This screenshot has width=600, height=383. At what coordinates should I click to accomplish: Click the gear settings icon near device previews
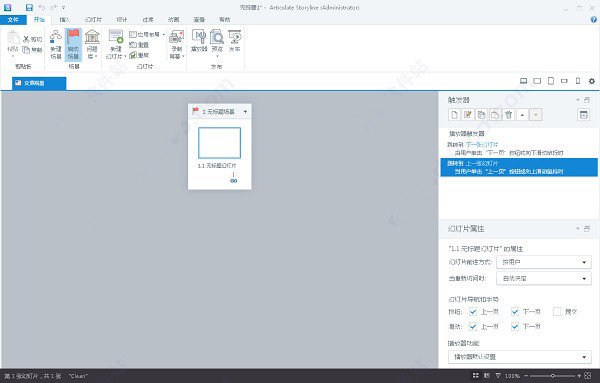[592, 81]
